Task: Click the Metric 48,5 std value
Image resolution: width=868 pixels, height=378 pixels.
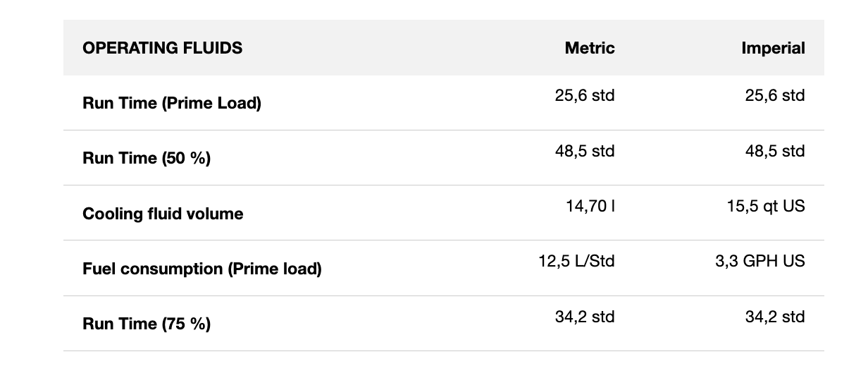Action: point(584,151)
